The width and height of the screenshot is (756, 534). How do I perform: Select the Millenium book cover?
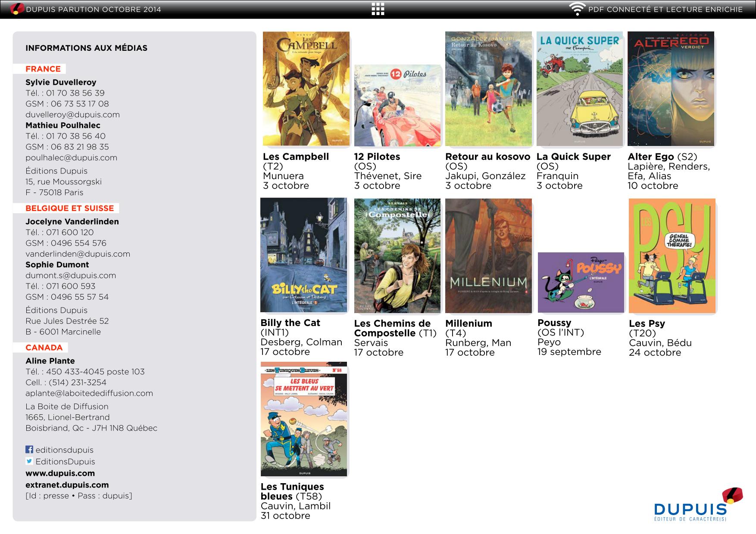tap(488, 256)
